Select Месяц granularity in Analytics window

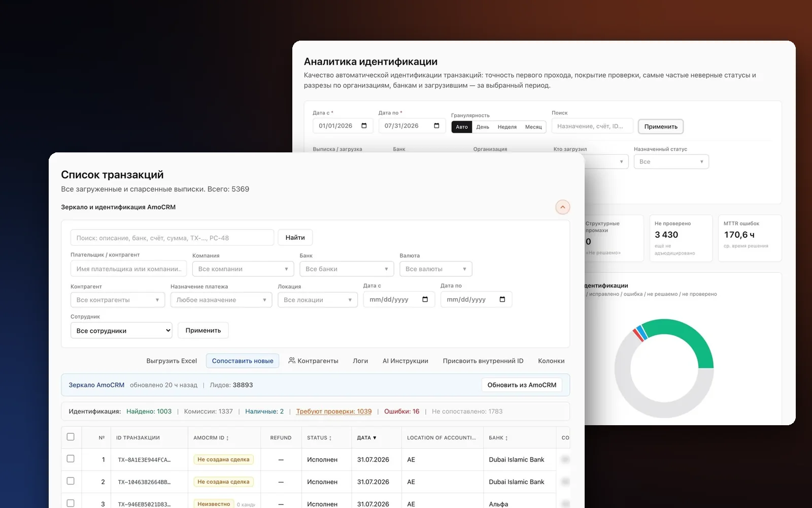(533, 127)
